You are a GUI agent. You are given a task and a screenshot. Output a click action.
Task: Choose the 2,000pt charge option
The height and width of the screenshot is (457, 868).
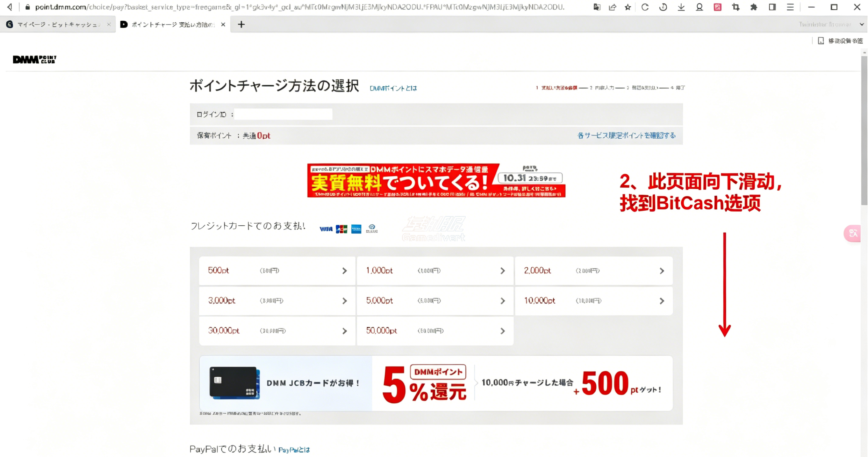[x=594, y=271]
